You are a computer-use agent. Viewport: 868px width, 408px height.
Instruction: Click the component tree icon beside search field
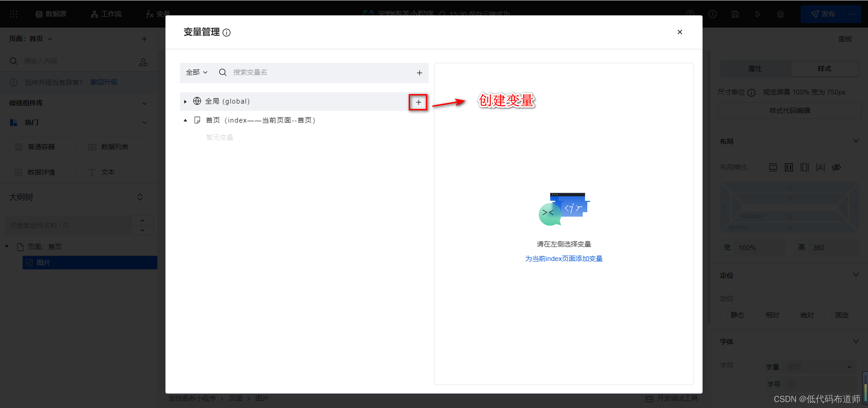pos(143,62)
